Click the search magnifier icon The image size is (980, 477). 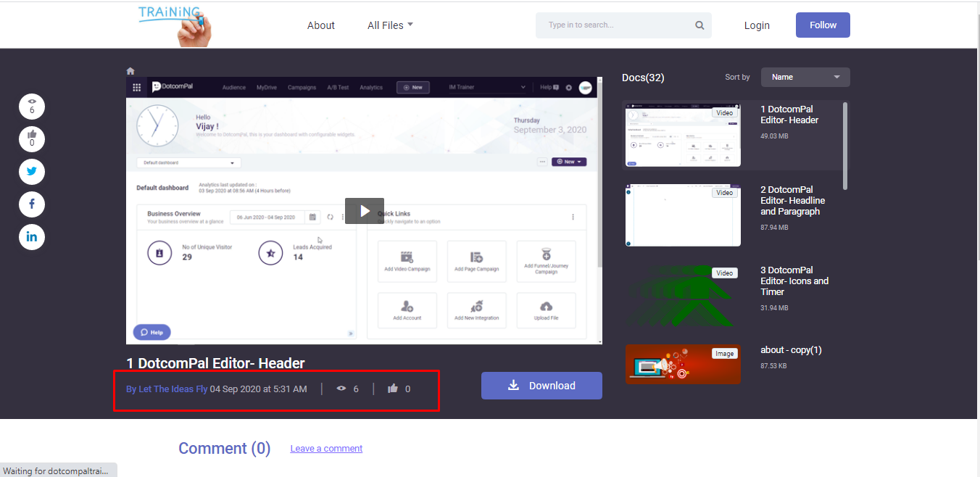pyautogui.click(x=699, y=25)
